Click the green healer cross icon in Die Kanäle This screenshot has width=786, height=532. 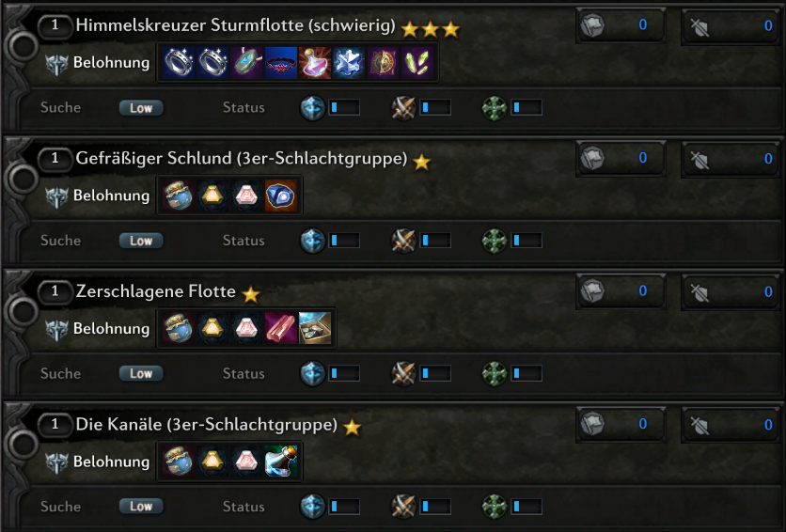point(495,507)
